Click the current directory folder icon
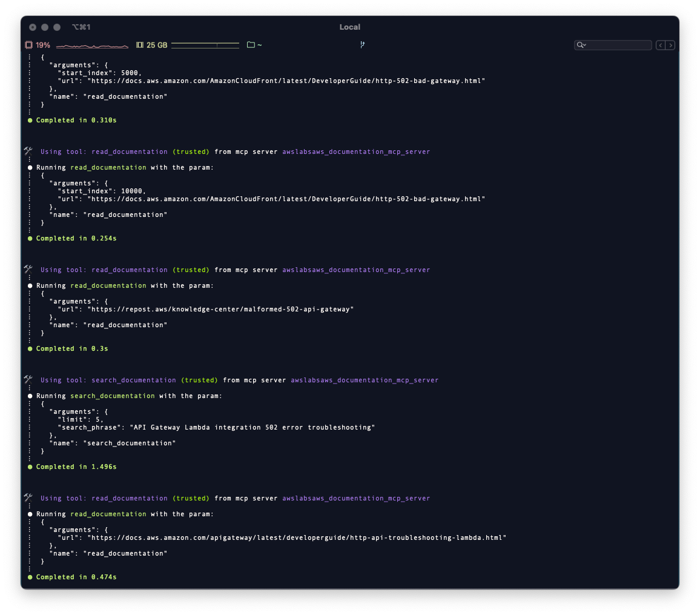Image resolution: width=700 pixels, height=615 pixels. point(251,45)
